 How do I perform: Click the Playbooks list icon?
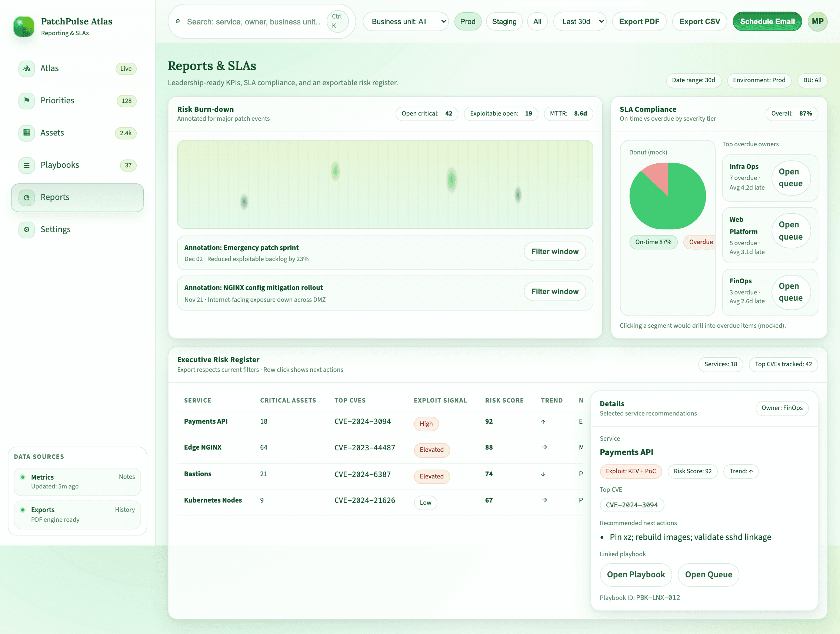pos(27,165)
